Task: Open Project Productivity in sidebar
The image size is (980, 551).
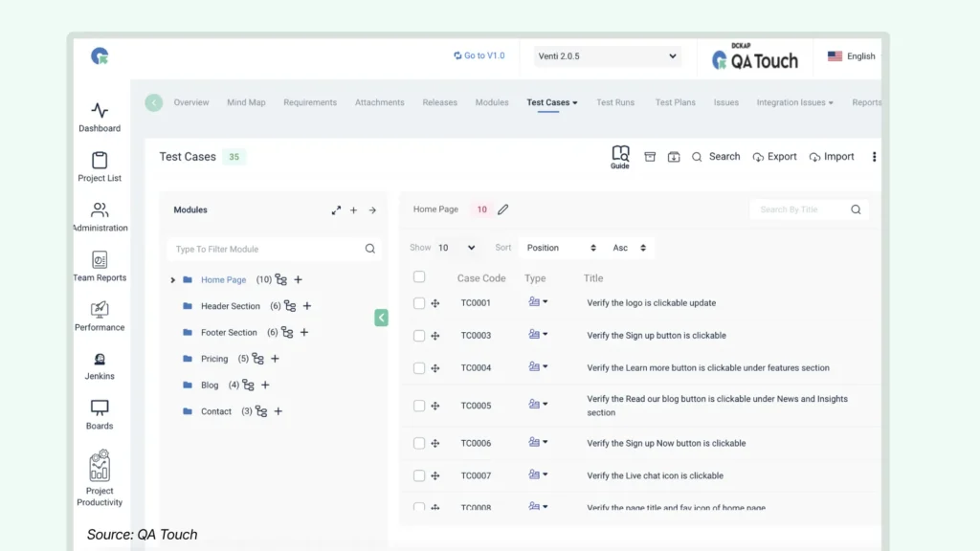Action: coord(100,478)
